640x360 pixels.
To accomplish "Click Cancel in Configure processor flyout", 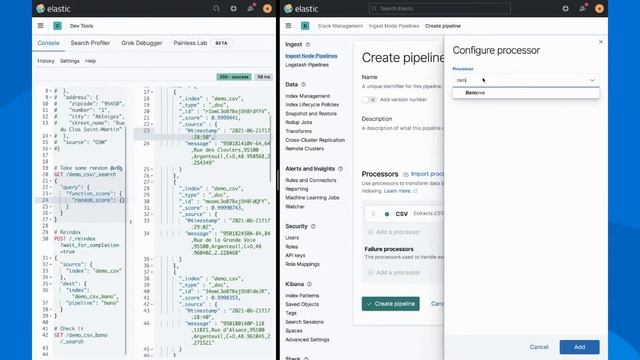I will click(x=539, y=347).
